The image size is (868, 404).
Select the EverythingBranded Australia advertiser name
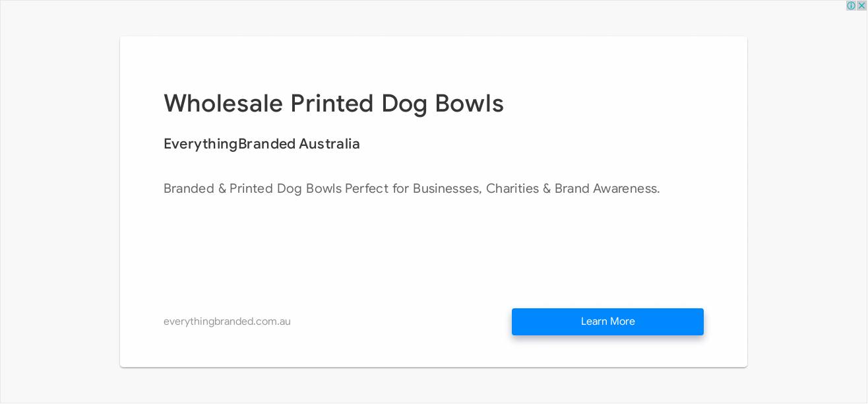click(262, 144)
